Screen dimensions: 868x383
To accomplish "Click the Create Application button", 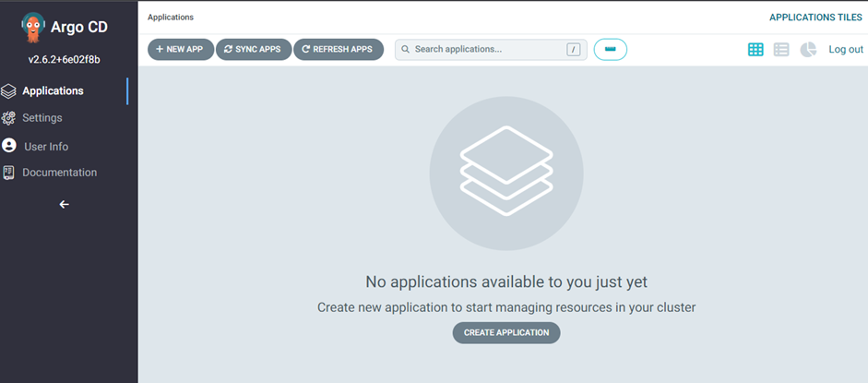I will click(506, 332).
